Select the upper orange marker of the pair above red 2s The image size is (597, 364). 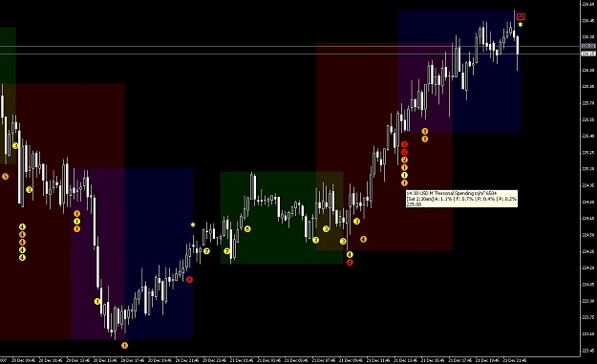[425, 131]
